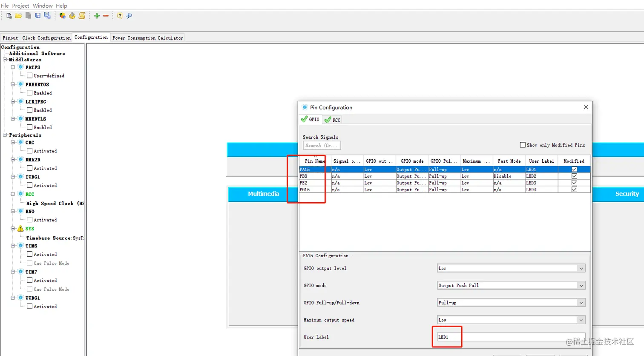Click the Save Project As icon
644x356 pixels.
click(x=47, y=16)
